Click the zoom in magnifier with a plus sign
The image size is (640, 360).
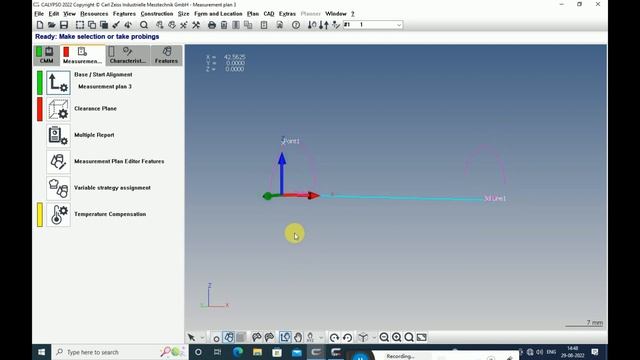coord(396,337)
